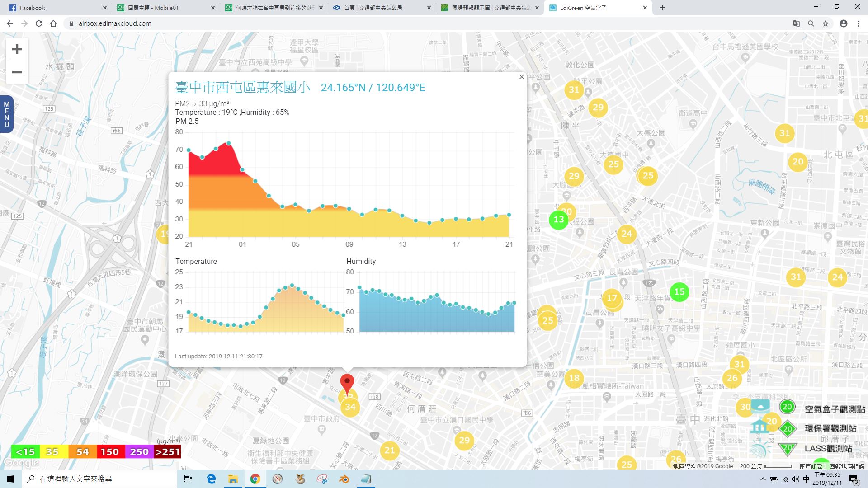
Task: Click the peak temperature data point
Action: tap(292, 285)
